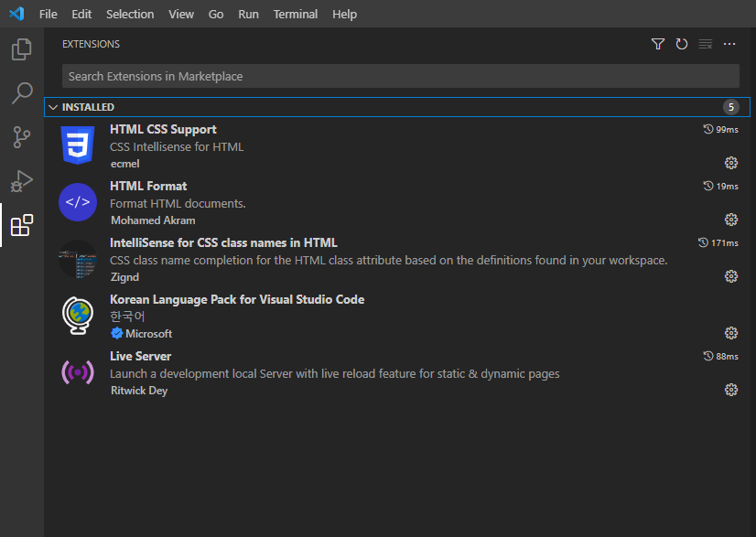Clear extensions search results icon

pyautogui.click(x=706, y=44)
